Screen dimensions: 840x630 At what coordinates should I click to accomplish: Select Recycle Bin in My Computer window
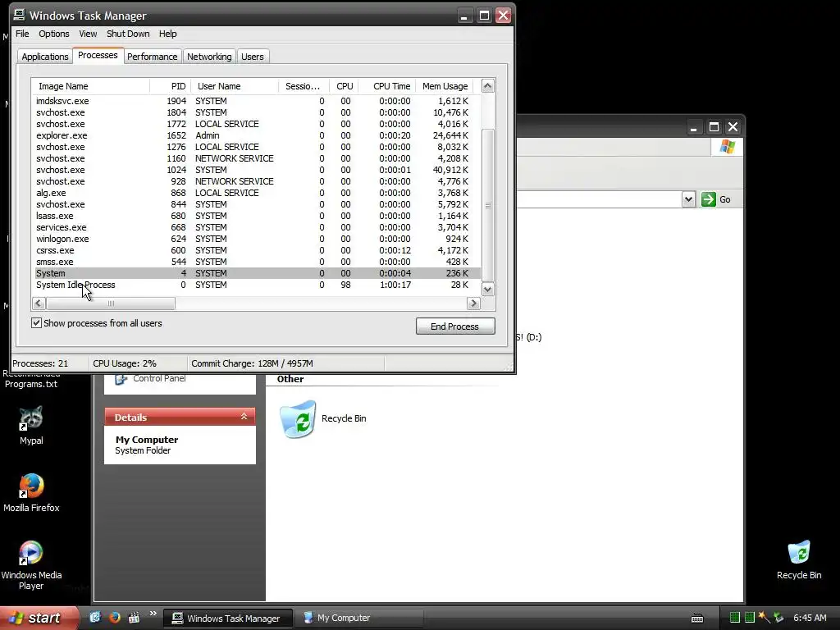[323, 419]
